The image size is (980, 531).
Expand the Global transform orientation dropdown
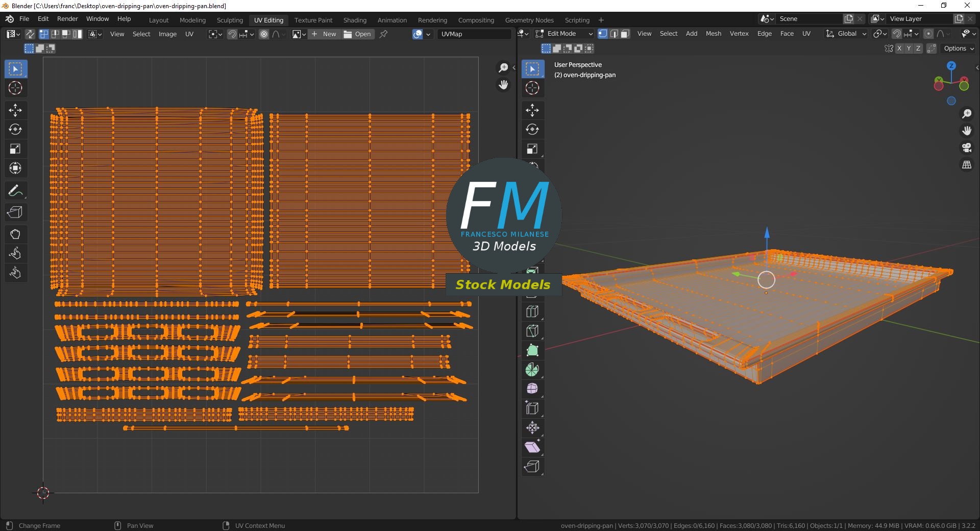coord(847,34)
